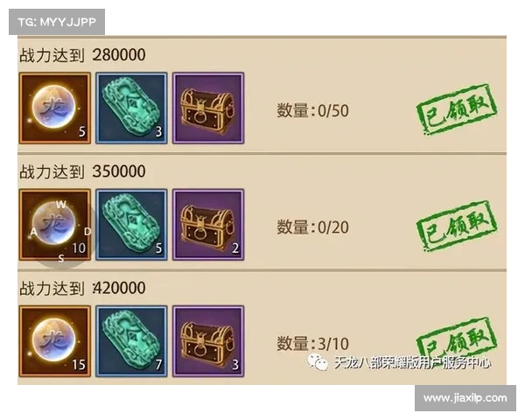Click 已领取 stamp in 280000 row
This screenshot has height=420, width=525.
click(x=457, y=109)
